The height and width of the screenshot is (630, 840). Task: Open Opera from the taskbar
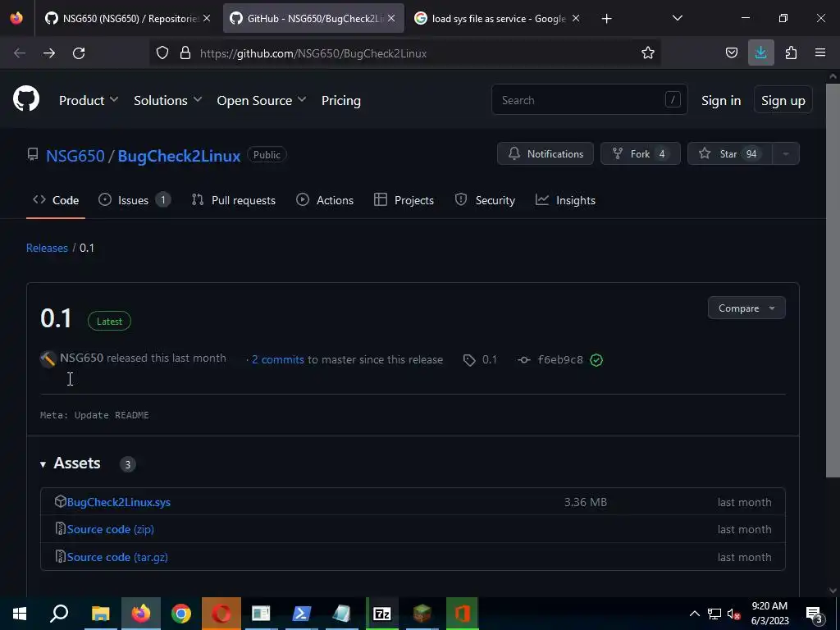[221, 614]
